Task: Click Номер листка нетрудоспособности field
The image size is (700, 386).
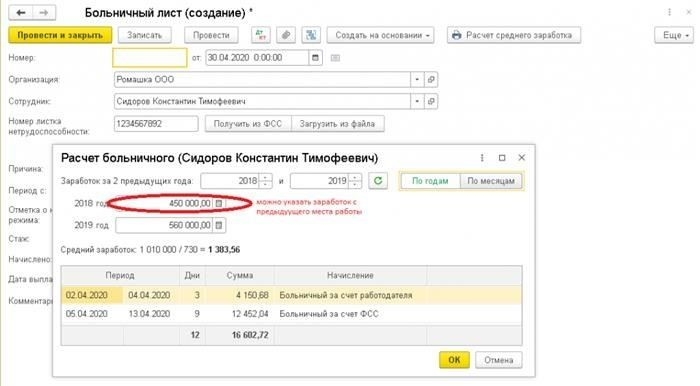Action: pos(156,124)
